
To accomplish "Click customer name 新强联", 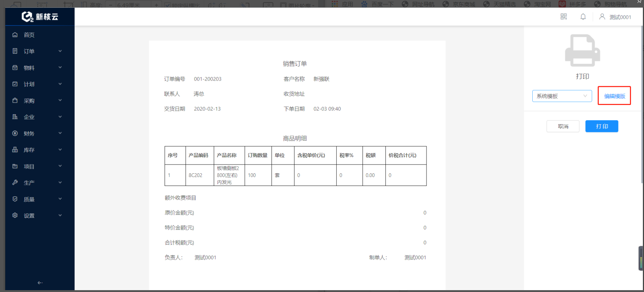I will pyautogui.click(x=321, y=79).
